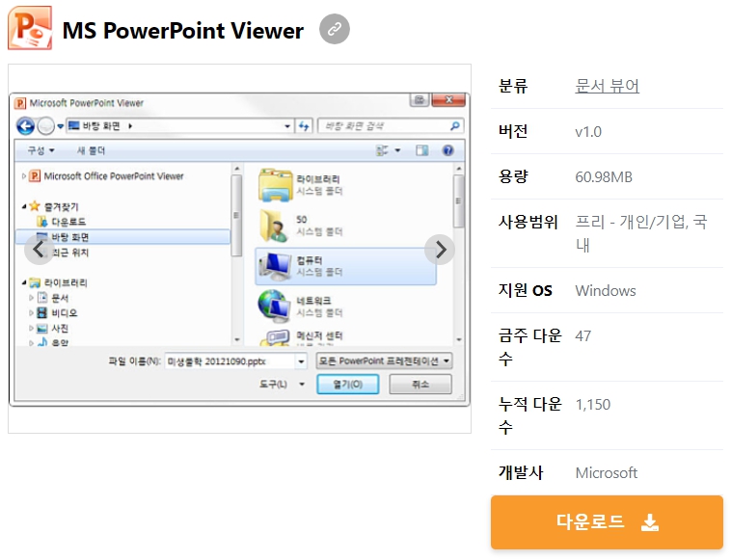
Task: Click the 파일 이름 filename input field
Action: coord(230,361)
